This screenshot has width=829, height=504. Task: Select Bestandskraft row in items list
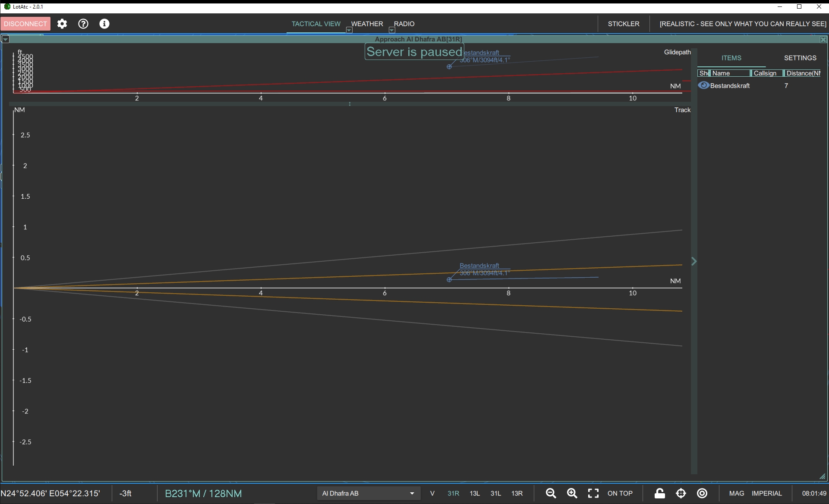pyautogui.click(x=760, y=85)
